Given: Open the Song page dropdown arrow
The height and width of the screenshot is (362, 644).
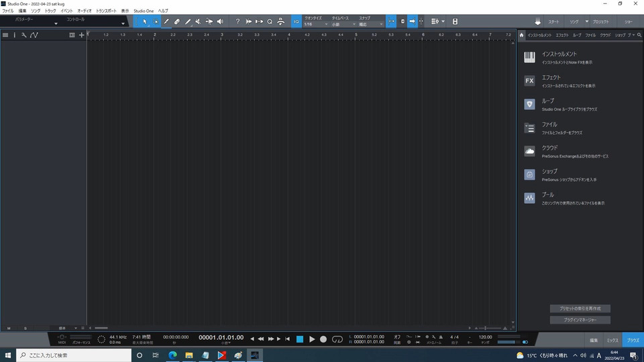Looking at the screenshot, I should point(586,21).
